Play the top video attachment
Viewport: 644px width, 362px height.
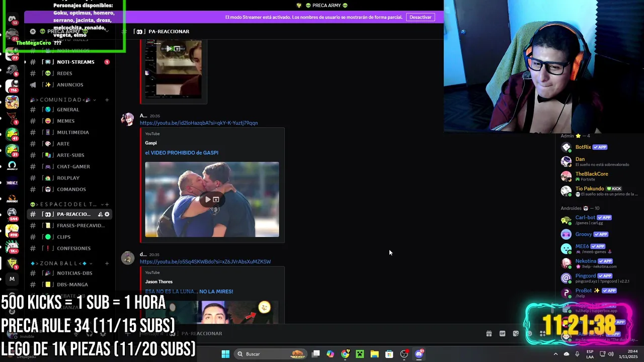tap(169, 49)
